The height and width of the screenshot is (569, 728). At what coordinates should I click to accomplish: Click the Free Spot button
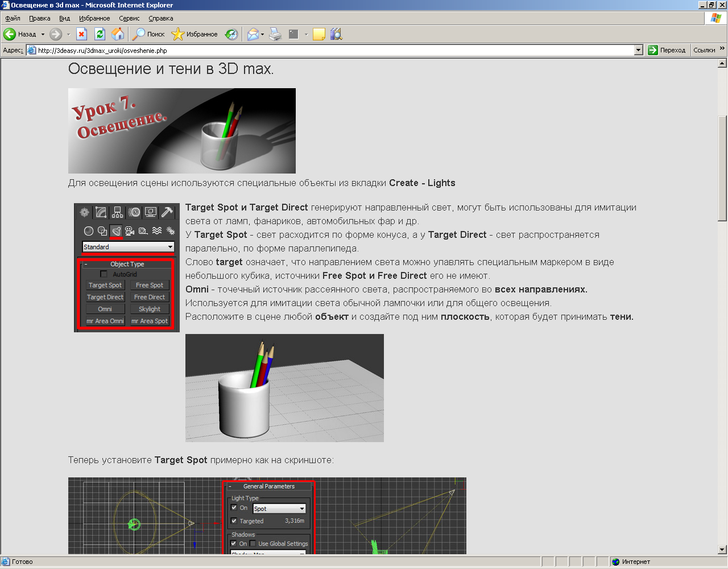pyautogui.click(x=150, y=285)
